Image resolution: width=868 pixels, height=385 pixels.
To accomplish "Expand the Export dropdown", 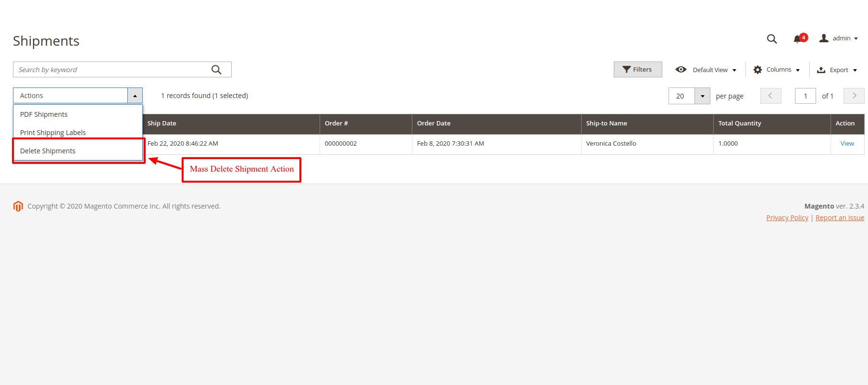I will [x=837, y=70].
